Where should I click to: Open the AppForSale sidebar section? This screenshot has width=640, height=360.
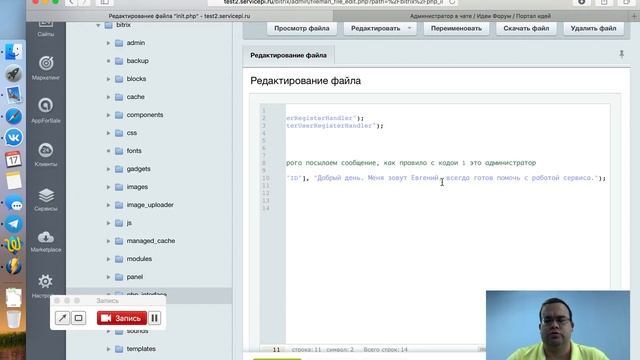coord(46,111)
